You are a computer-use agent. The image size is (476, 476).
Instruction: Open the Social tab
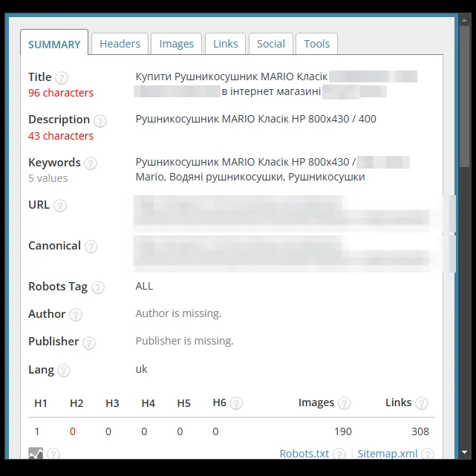pos(271,44)
